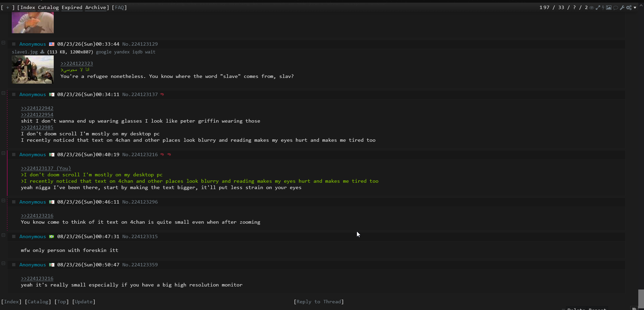This screenshot has width=644, height=310.
Task: Open the gears configuration icon in the header
Action: point(629,8)
